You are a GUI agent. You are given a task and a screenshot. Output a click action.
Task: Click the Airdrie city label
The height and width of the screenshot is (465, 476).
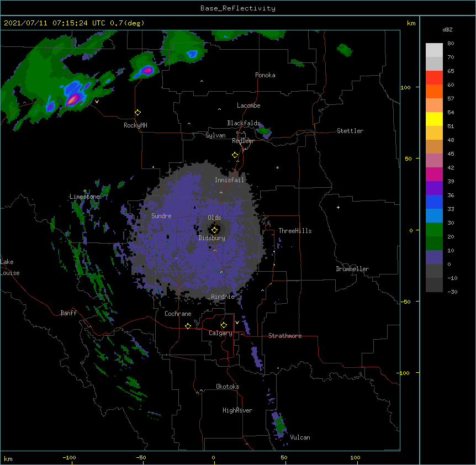(x=223, y=297)
